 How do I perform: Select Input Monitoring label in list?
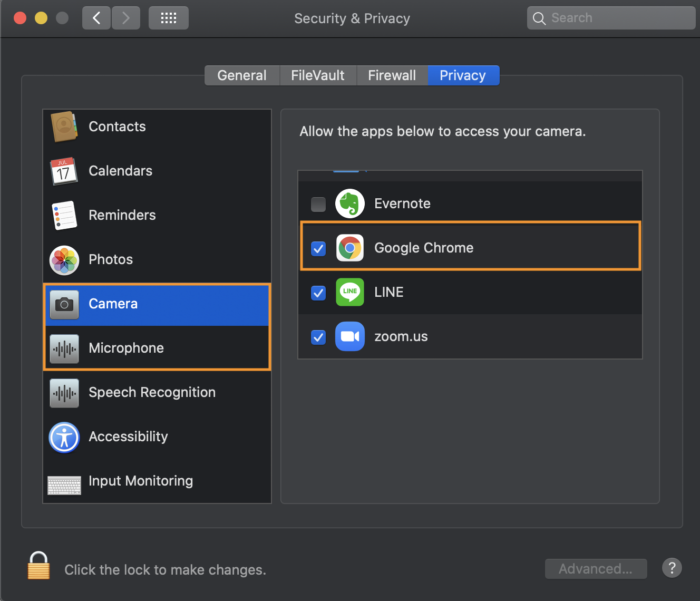tap(141, 481)
